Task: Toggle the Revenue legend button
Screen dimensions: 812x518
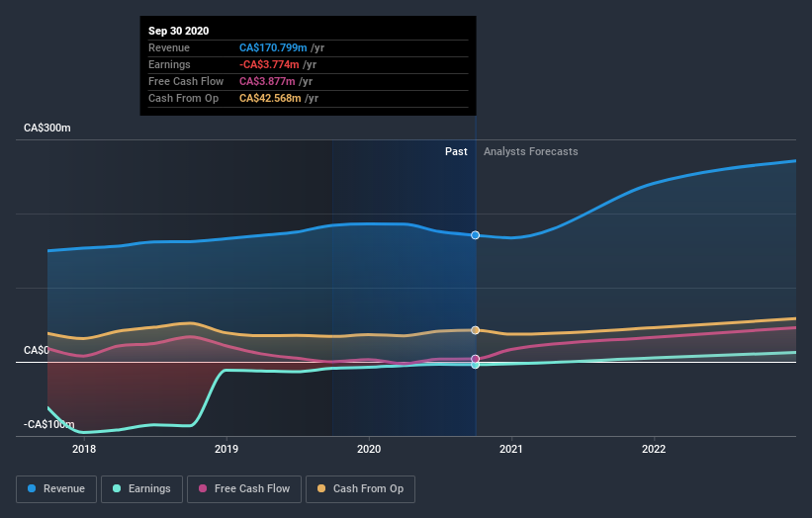Action: (x=56, y=489)
